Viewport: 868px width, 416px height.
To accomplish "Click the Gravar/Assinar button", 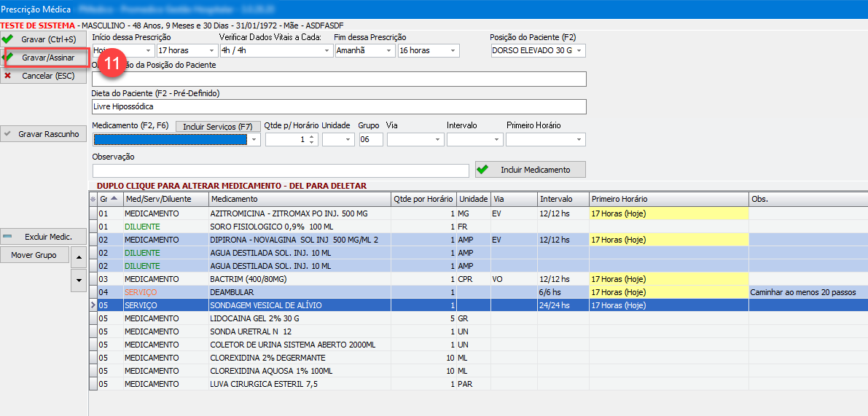I will tap(47, 58).
